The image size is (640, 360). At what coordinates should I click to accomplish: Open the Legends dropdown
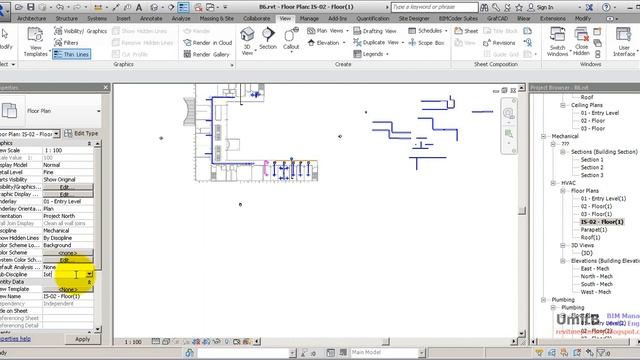pyautogui.click(x=371, y=54)
